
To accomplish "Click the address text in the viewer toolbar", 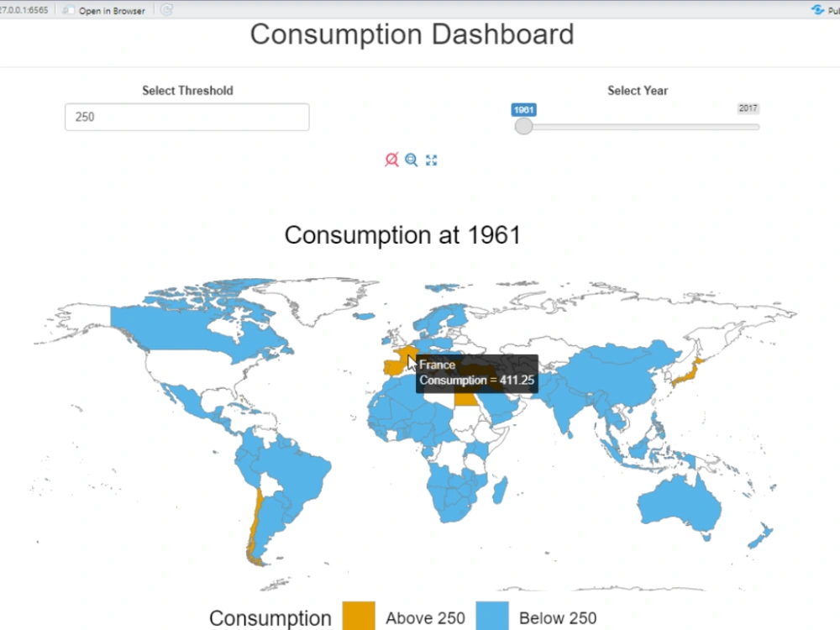I will (24, 10).
